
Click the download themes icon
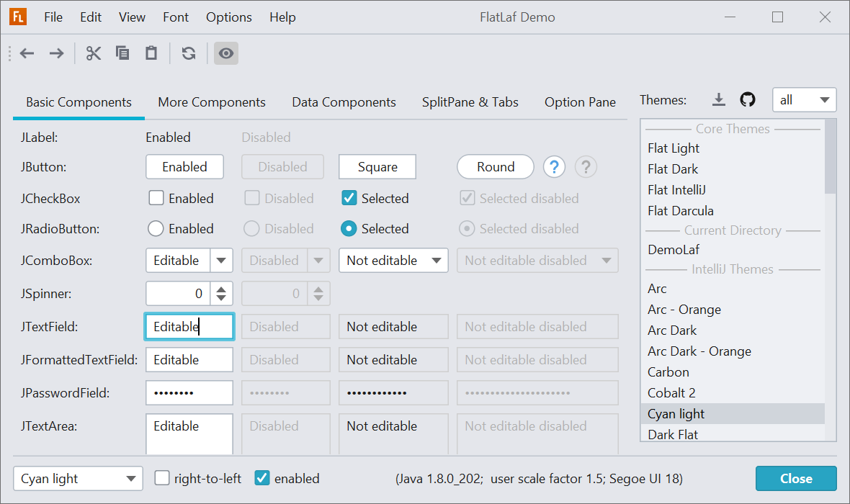718,100
